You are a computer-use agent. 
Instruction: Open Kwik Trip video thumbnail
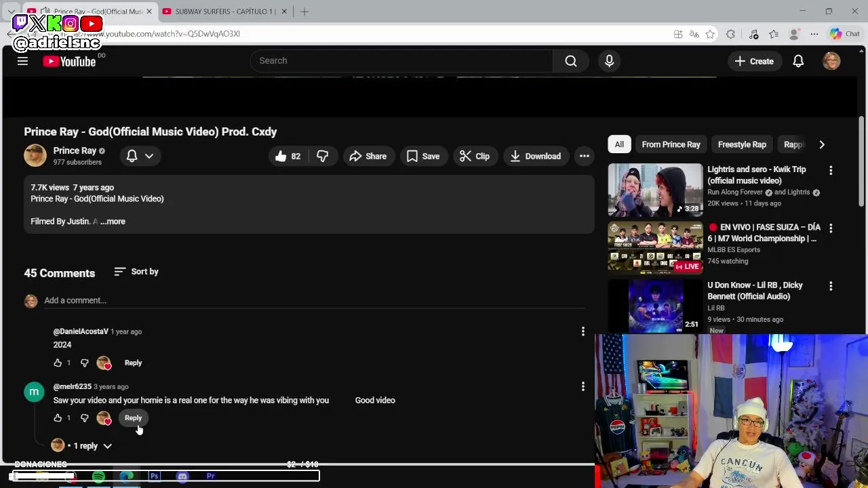coord(655,190)
